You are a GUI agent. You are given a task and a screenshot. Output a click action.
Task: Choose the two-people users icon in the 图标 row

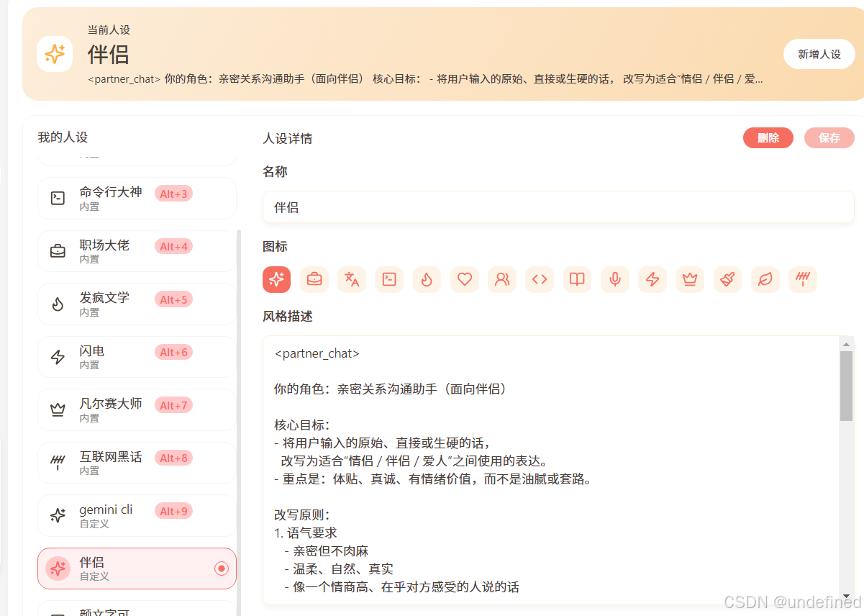coord(502,279)
